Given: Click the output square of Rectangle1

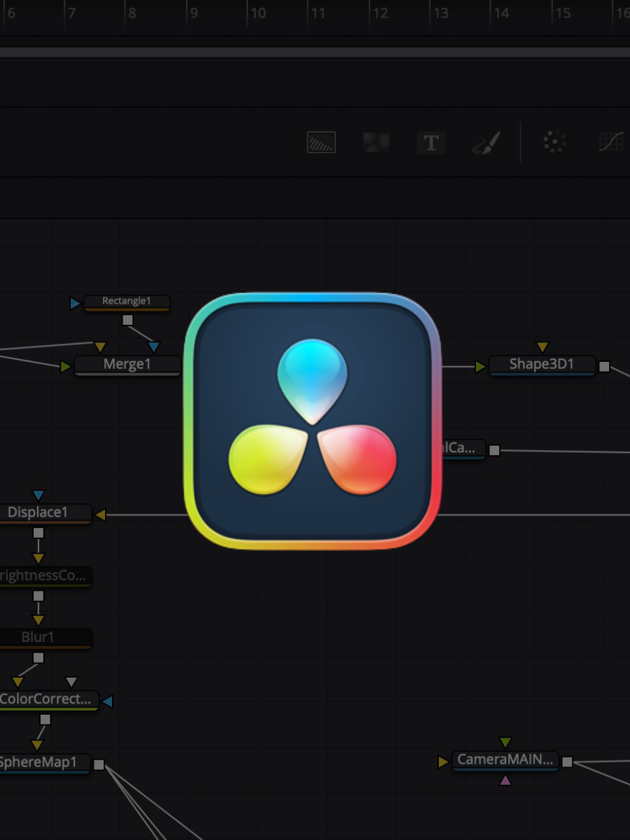Looking at the screenshot, I should pos(127,320).
